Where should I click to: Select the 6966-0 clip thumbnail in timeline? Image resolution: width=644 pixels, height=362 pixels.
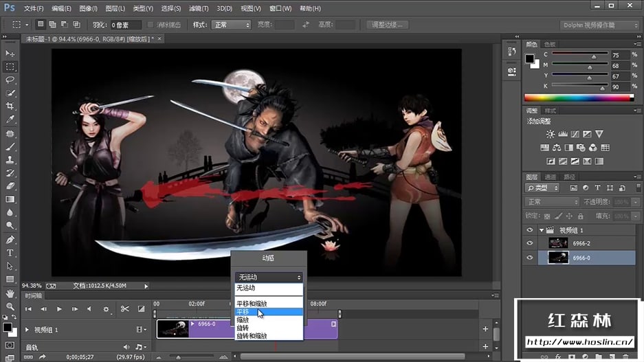click(x=173, y=329)
